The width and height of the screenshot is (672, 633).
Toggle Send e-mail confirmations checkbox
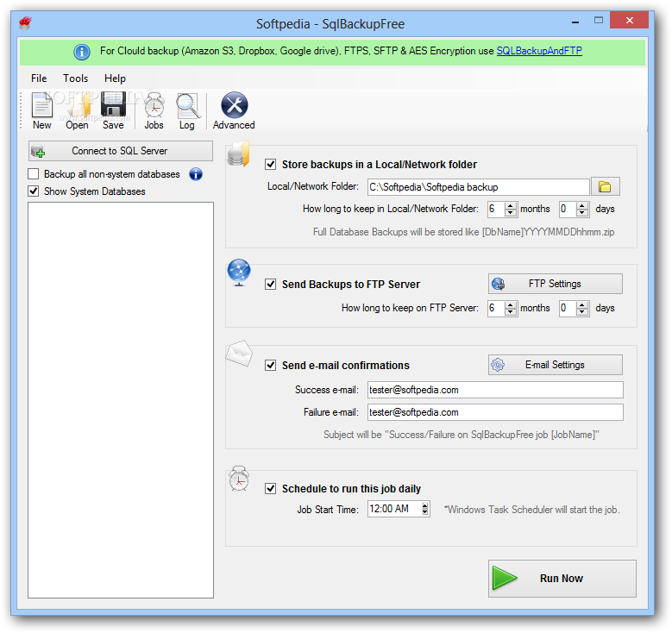coord(270,365)
